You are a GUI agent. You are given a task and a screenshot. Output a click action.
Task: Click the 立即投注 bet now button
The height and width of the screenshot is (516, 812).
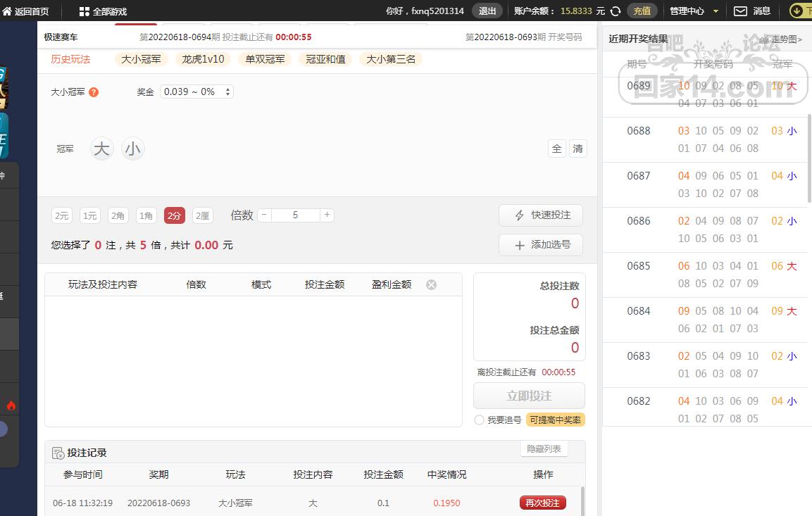(530, 396)
